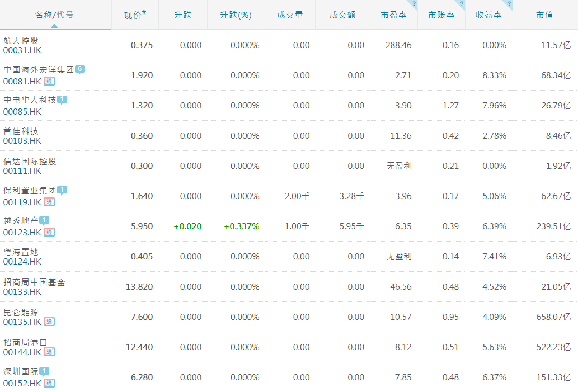The width and height of the screenshot is (578, 392).
Task: Click the +0.020 change value
Action: point(187,226)
